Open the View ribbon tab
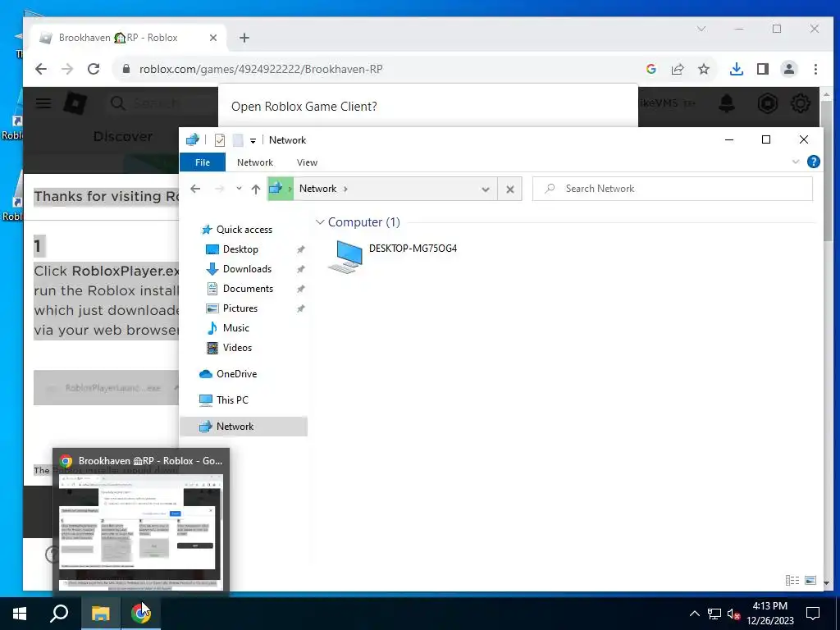Image resolution: width=840 pixels, height=630 pixels. [307, 162]
